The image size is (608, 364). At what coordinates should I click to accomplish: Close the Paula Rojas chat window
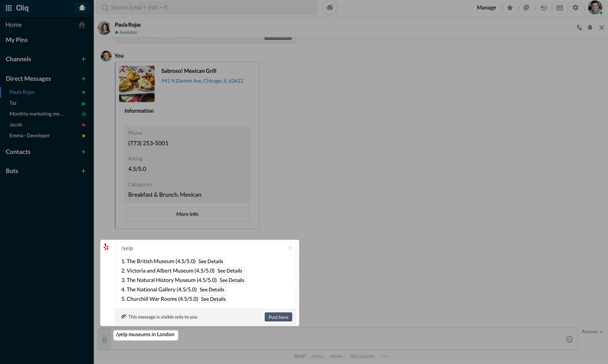(x=602, y=27)
